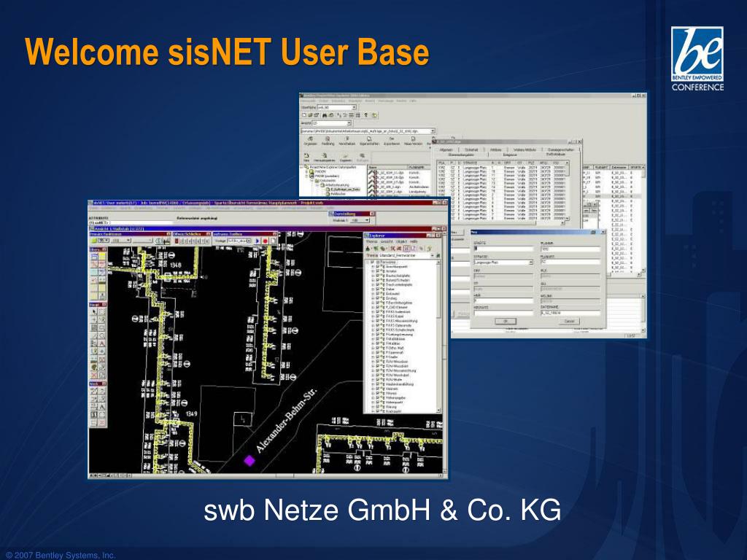Click the PLANNR field in Neu dialog
Screen dimensions: 747x560
(x=570, y=249)
